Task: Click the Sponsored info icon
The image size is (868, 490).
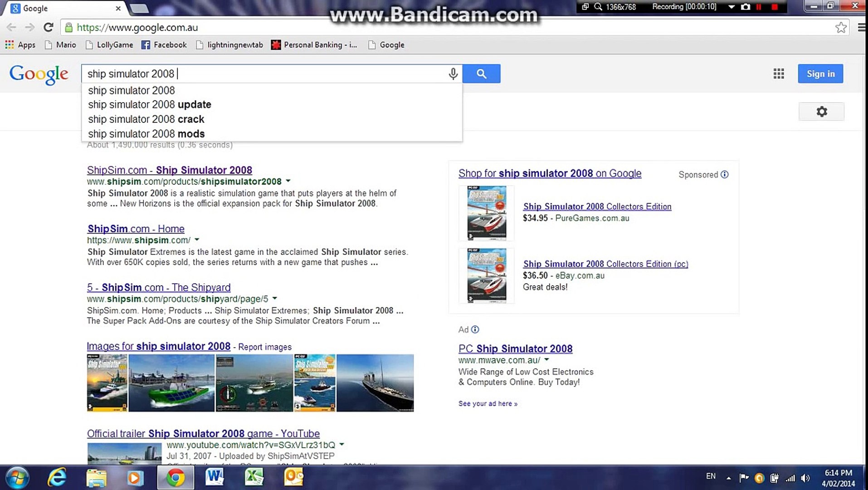Action: click(x=725, y=175)
